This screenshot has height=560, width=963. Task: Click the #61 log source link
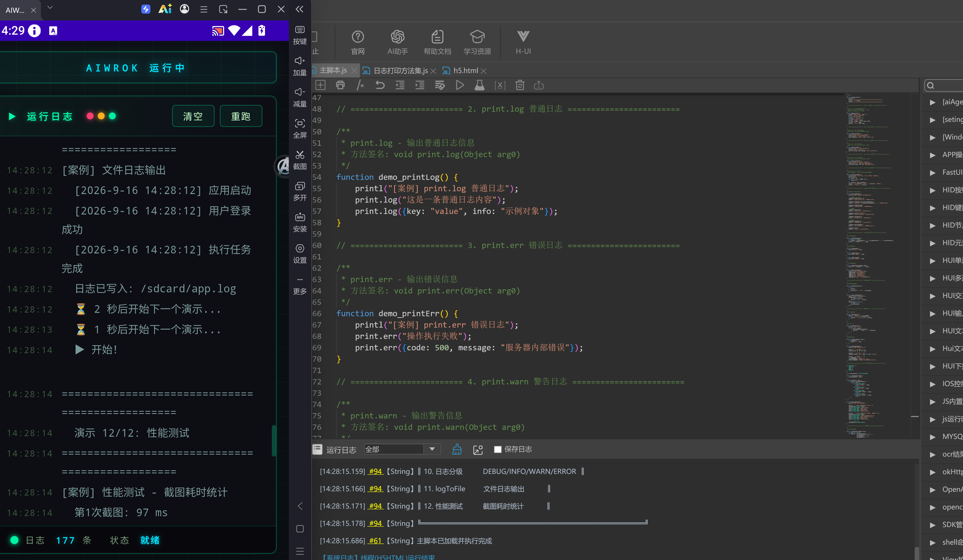[375, 540]
